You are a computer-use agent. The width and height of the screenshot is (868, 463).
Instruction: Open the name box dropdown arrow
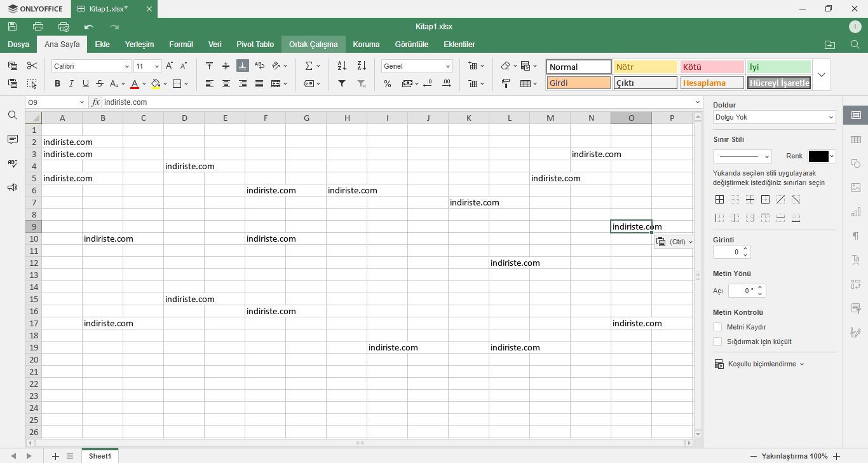coord(82,102)
